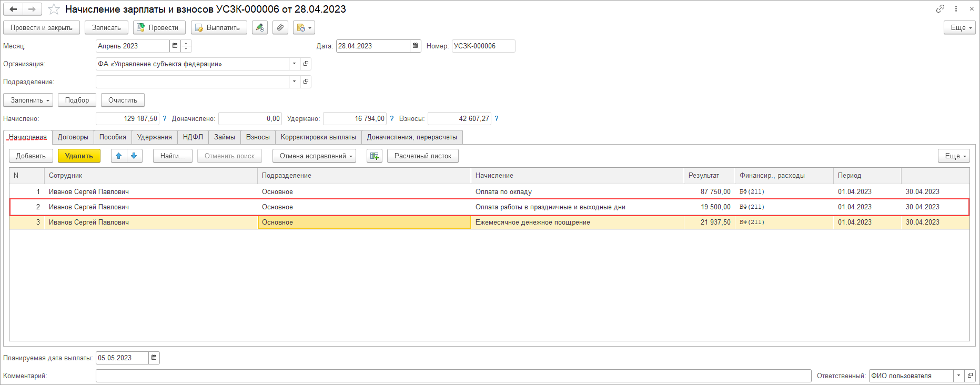The image size is (980, 385).
Task: Open attached files with paperclip icon
Action: click(280, 27)
